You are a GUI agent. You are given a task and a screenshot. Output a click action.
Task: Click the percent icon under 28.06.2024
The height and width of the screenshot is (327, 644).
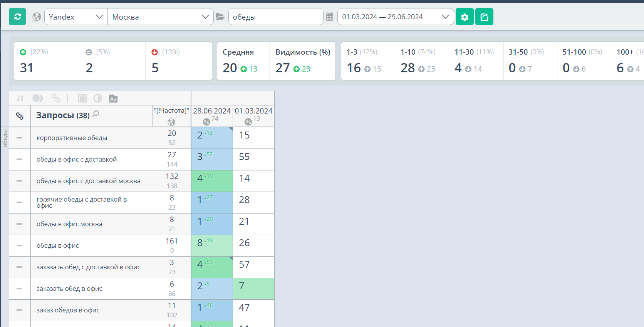(206, 122)
